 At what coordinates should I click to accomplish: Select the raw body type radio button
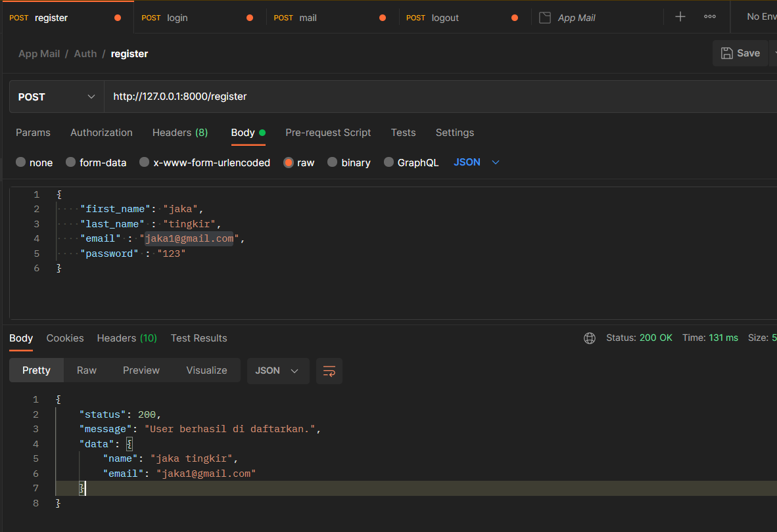pyautogui.click(x=289, y=162)
